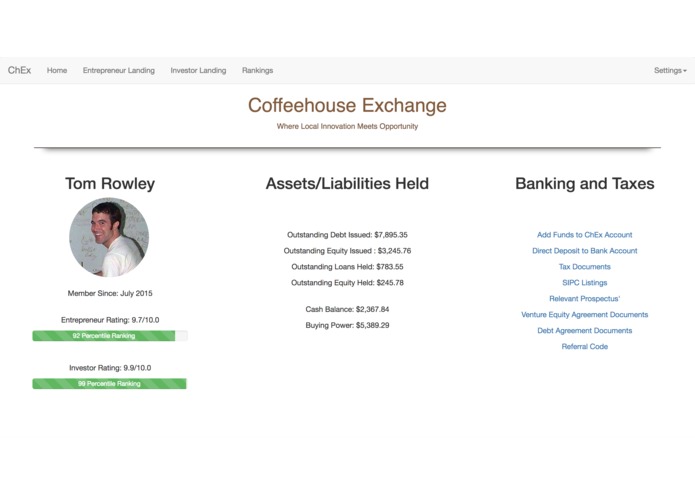Image resolution: width=695 pixels, height=494 pixels.
Task: View the Rankings page
Action: tap(258, 70)
